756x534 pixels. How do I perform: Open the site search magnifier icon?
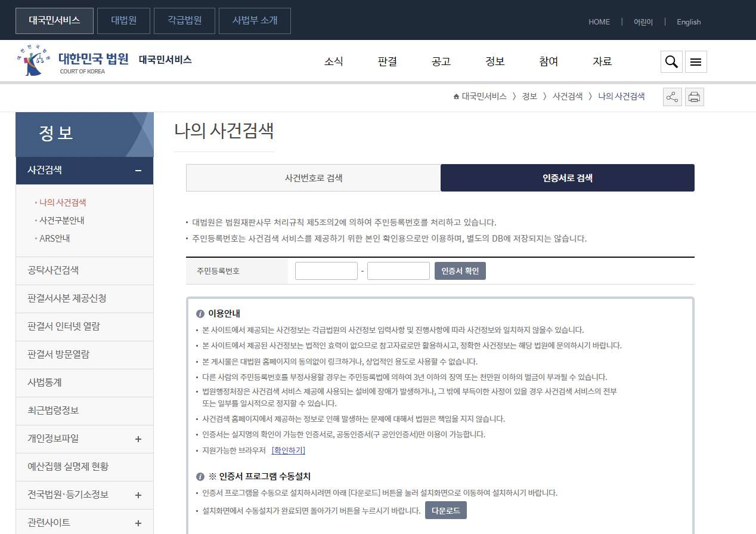point(671,61)
